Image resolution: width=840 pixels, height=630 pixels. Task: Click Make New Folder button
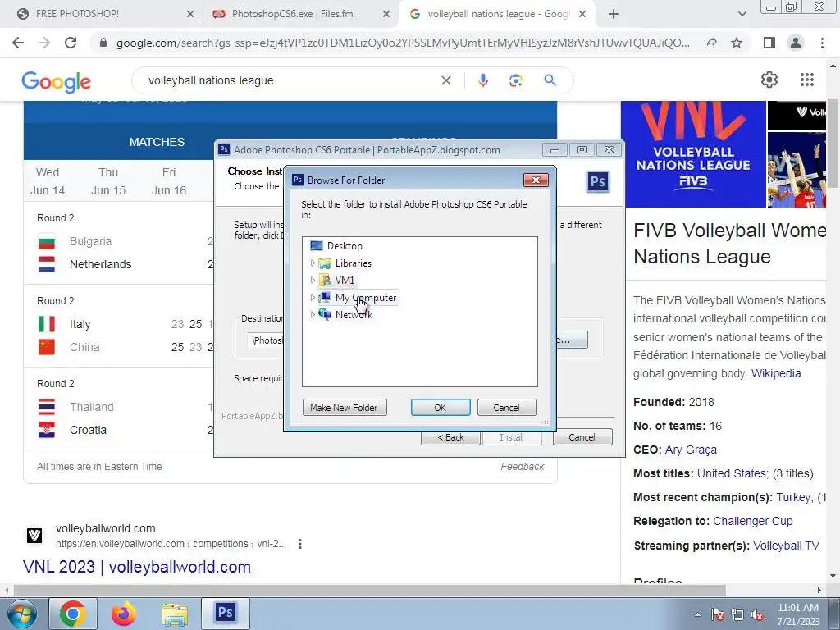[x=345, y=408]
